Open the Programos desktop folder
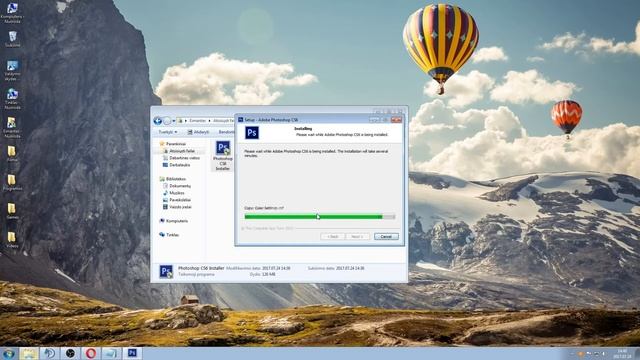 (12, 182)
